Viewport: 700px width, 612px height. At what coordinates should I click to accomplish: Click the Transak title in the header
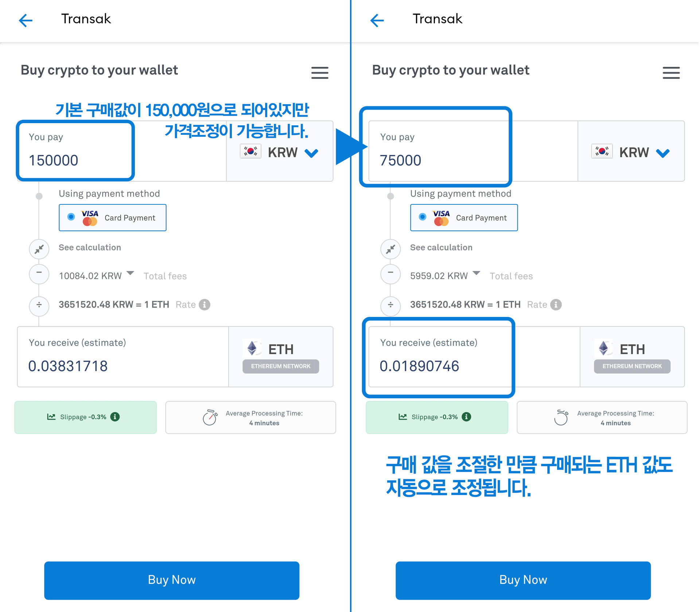coord(86,19)
